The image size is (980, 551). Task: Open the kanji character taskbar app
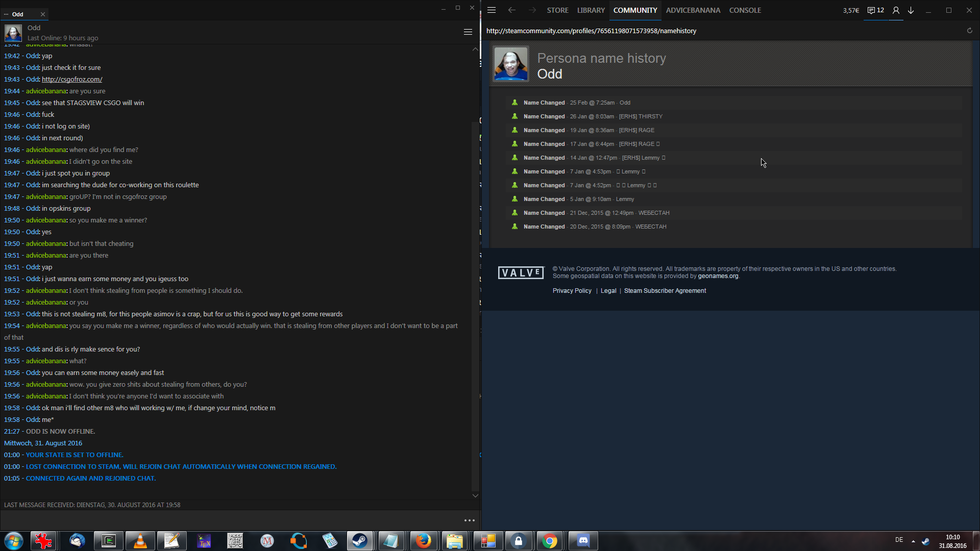tap(235, 541)
